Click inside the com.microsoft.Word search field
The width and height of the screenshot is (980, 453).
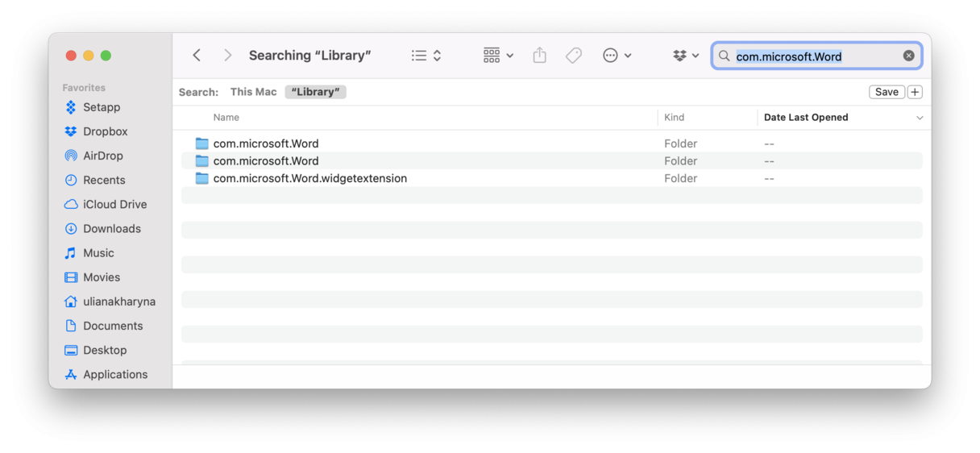point(816,56)
